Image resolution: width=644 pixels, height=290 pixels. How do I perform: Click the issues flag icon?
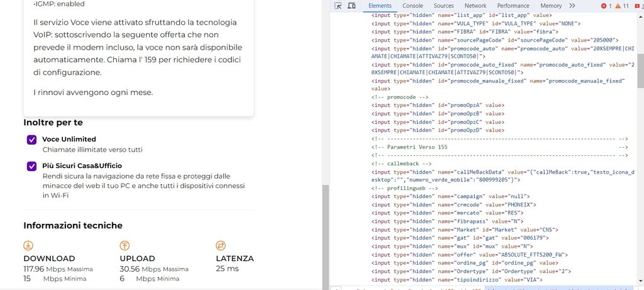[x=636, y=6]
